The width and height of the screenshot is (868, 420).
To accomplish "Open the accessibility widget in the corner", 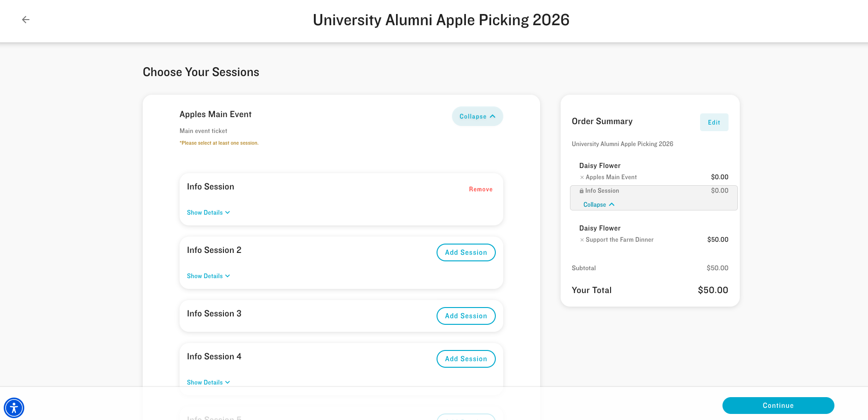I will point(14,407).
